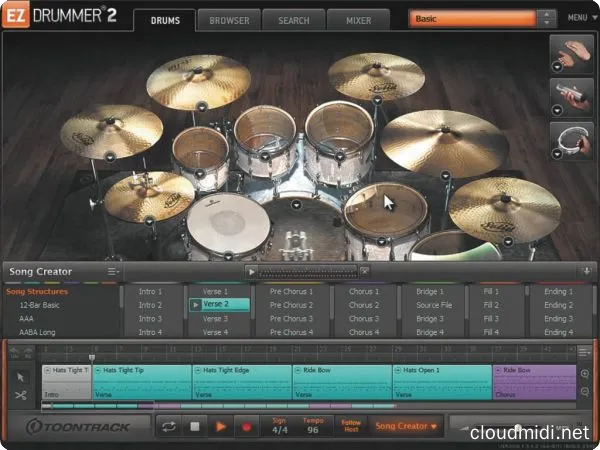
Task: Switch to the Mixer tab
Action: click(358, 20)
